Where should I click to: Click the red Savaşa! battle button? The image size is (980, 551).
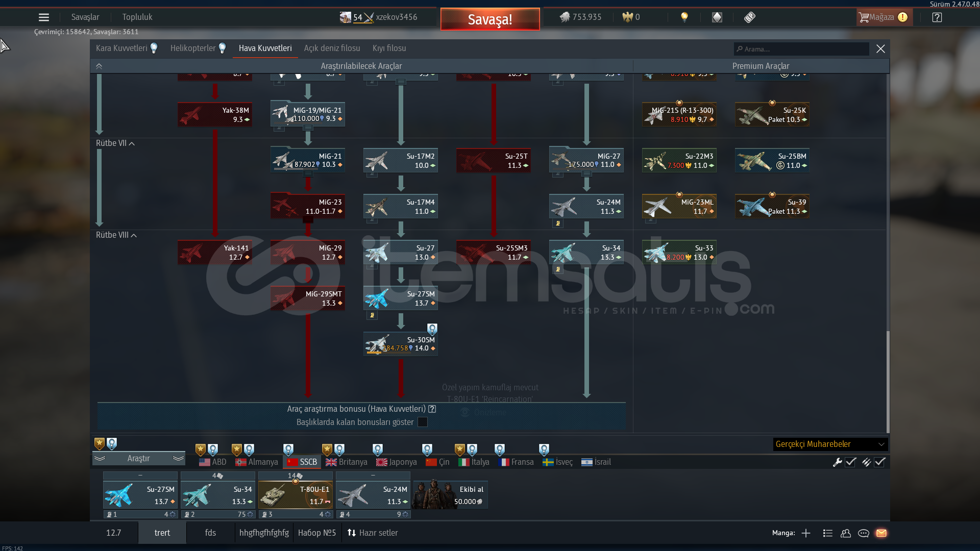click(490, 19)
